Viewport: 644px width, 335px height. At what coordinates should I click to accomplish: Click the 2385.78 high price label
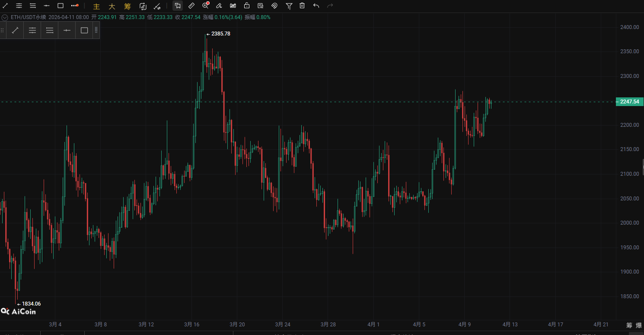(x=221, y=34)
